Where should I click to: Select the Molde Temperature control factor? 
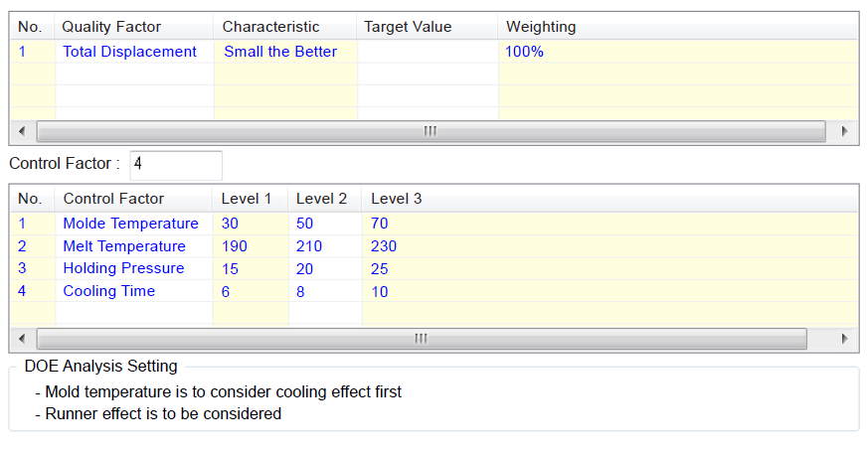[130, 225]
